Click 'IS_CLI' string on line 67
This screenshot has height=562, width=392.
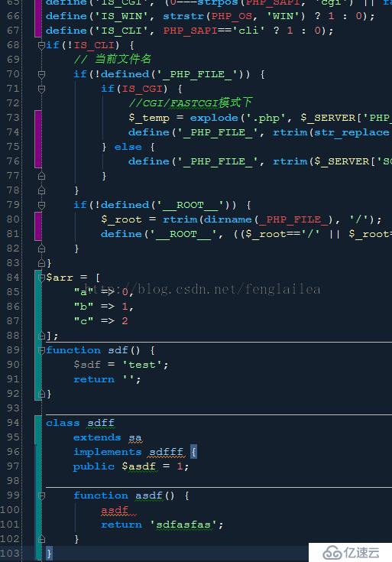pyautogui.click(x=121, y=31)
